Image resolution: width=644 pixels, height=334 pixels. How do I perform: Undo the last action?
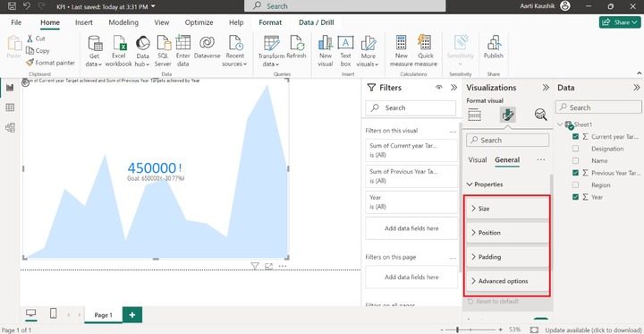click(27, 6)
